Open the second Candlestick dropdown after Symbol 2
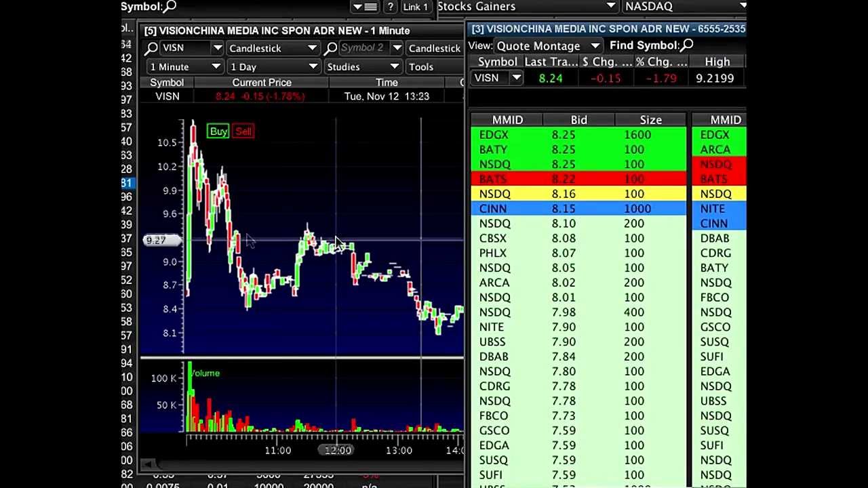The height and width of the screenshot is (488, 868). 435,48
